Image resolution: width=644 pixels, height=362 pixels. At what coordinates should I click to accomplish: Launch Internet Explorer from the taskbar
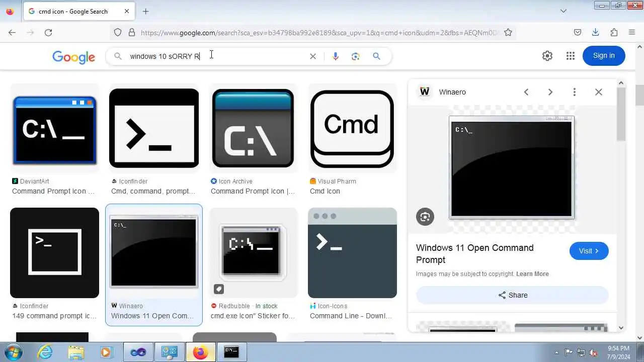pyautogui.click(x=45, y=352)
